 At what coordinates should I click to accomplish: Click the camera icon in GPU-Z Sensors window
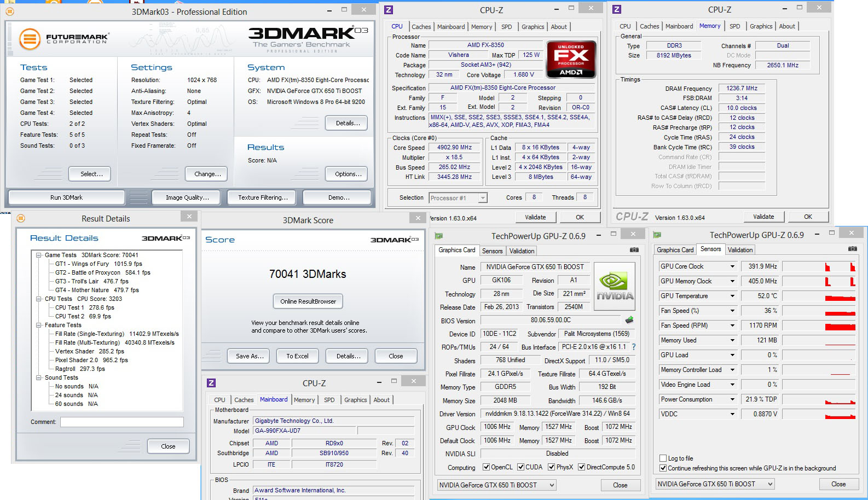pyautogui.click(x=853, y=249)
